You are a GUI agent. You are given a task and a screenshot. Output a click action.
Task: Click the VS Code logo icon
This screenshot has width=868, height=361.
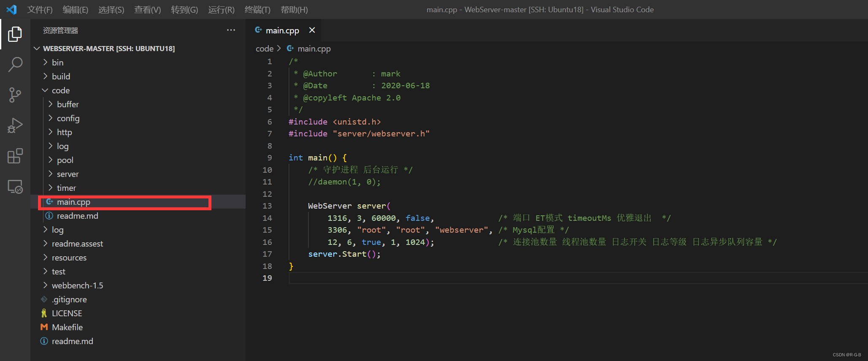click(x=11, y=9)
